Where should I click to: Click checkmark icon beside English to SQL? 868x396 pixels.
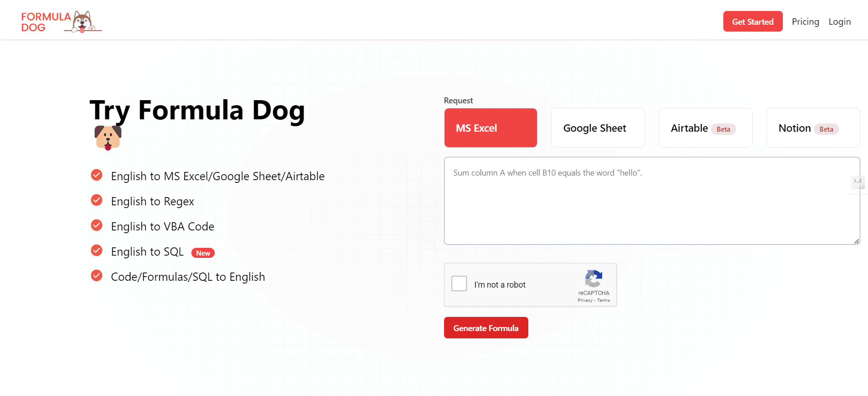point(97,251)
